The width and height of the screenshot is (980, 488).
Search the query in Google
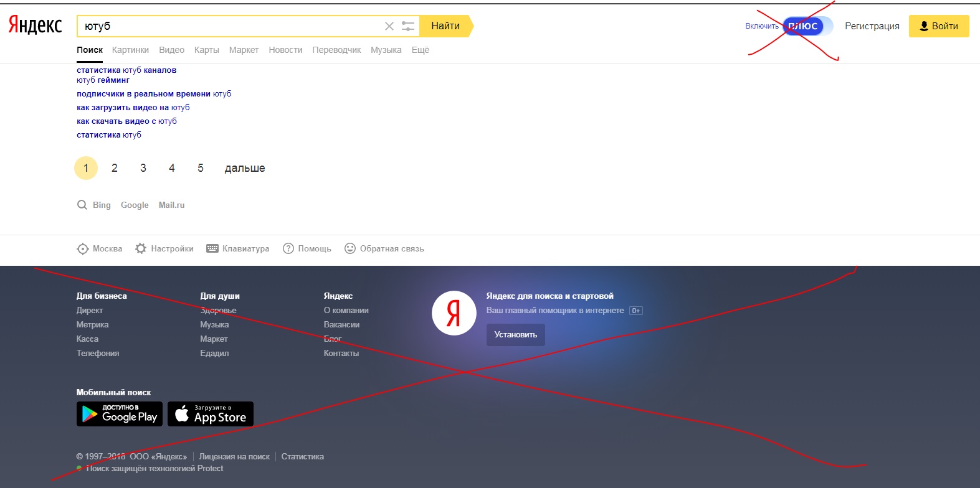pos(135,205)
